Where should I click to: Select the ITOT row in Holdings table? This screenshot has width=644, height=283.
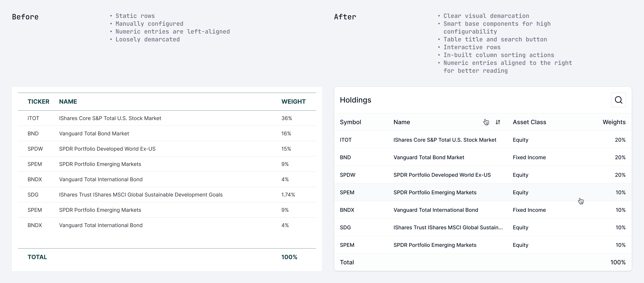(482, 140)
